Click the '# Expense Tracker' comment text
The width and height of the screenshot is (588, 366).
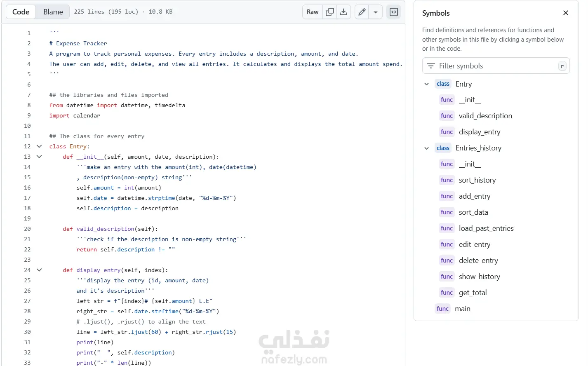point(78,43)
